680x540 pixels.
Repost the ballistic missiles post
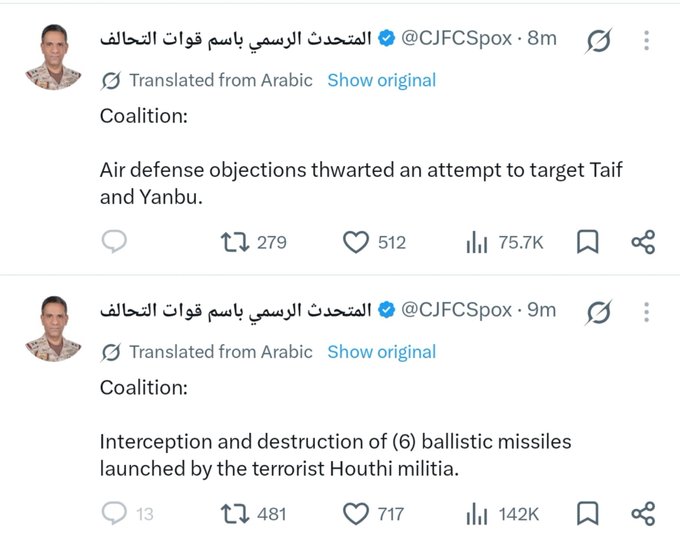(254, 514)
